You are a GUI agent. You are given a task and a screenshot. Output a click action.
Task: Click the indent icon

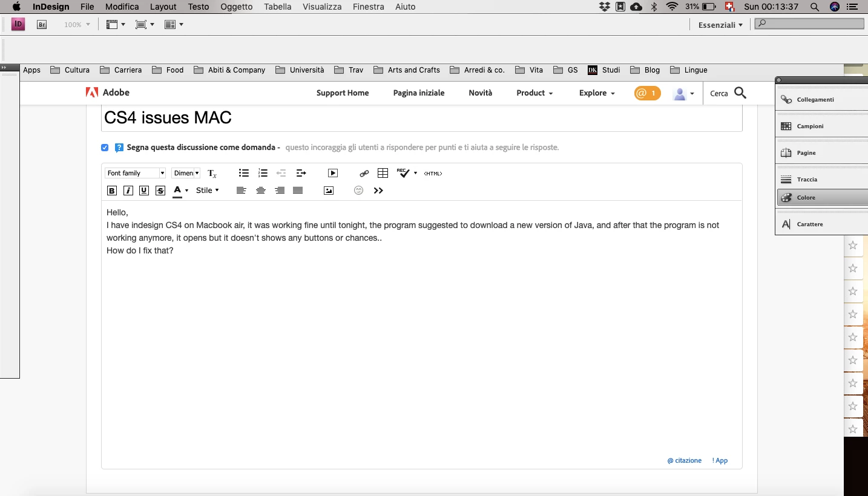pyautogui.click(x=301, y=173)
